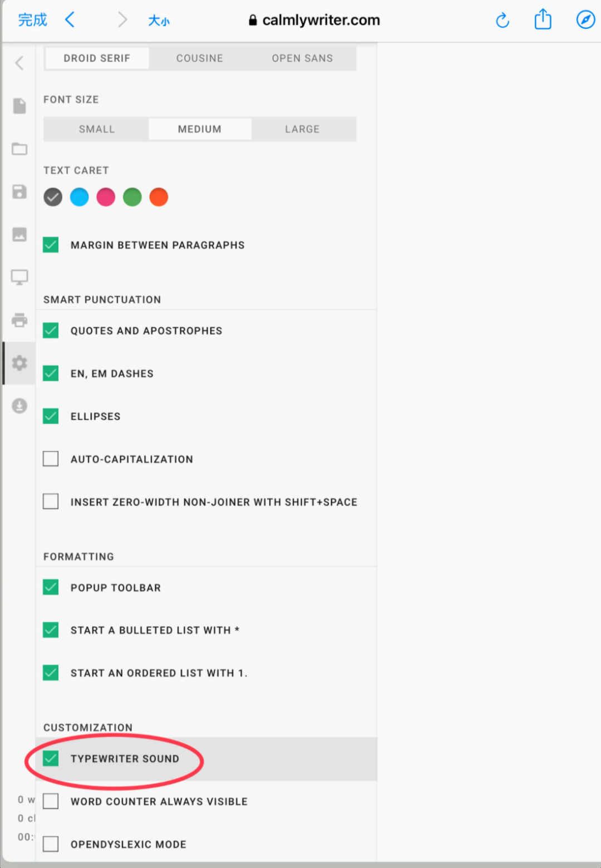Click the open folder sidebar icon

pyautogui.click(x=19, y=149)
